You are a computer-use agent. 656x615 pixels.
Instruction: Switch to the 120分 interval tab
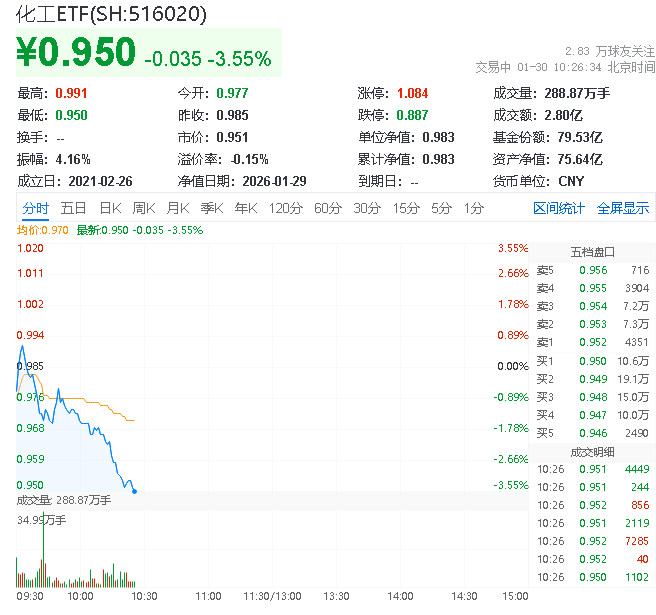coord(285,208)
